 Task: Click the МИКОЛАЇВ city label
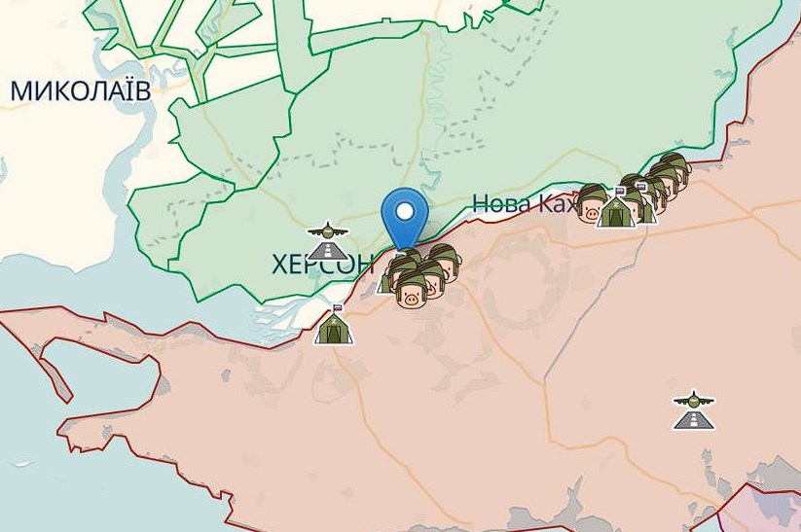[x=81, y=90]
